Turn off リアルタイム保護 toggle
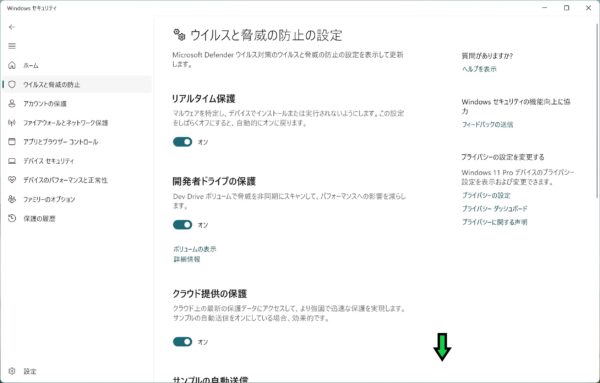600x383 pixels. (x=183, y=142)
